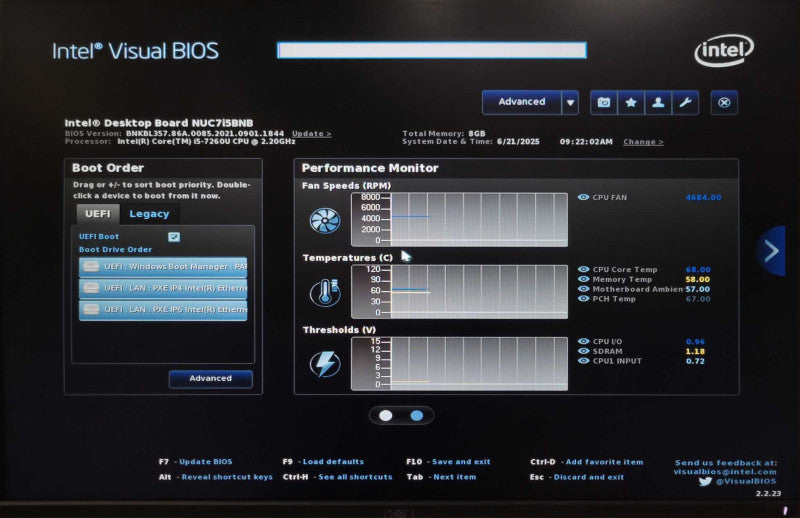Select UEFI LAN PXE IP6 boot entry

coord(163,309)
